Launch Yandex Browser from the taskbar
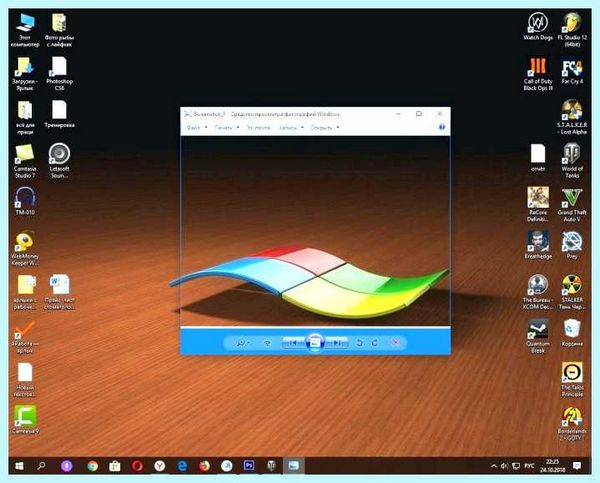This screenshot has height=483, width=600. point(160,466)
